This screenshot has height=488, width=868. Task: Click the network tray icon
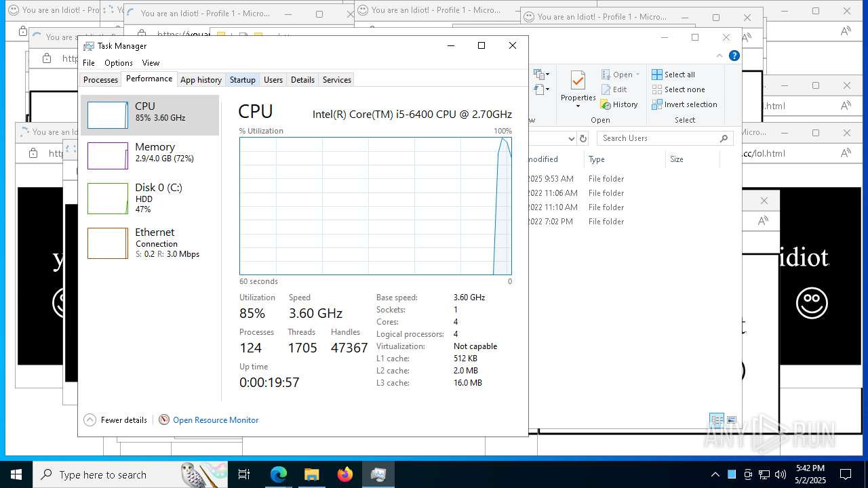click(764, 474)
